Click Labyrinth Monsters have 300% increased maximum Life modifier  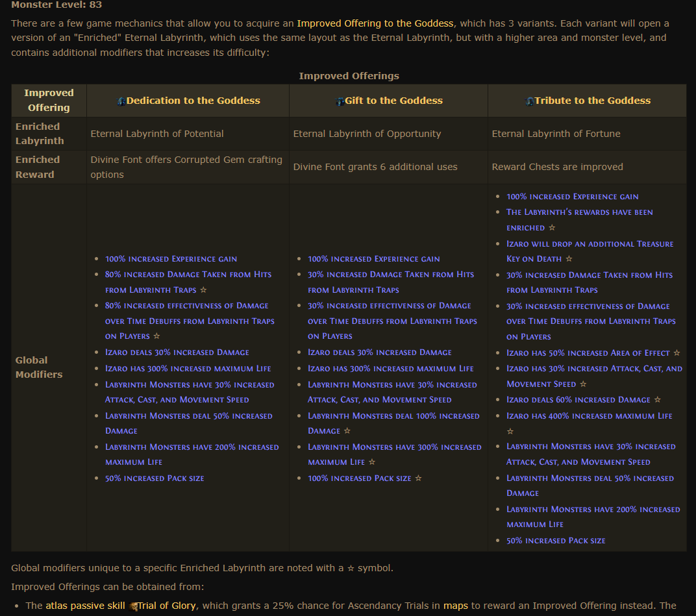[395, 454]
